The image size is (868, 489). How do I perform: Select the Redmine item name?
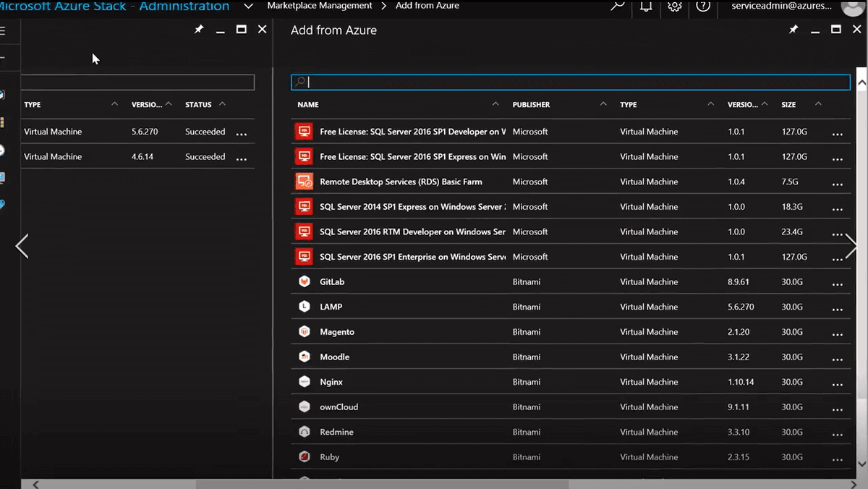pos(336,432)
